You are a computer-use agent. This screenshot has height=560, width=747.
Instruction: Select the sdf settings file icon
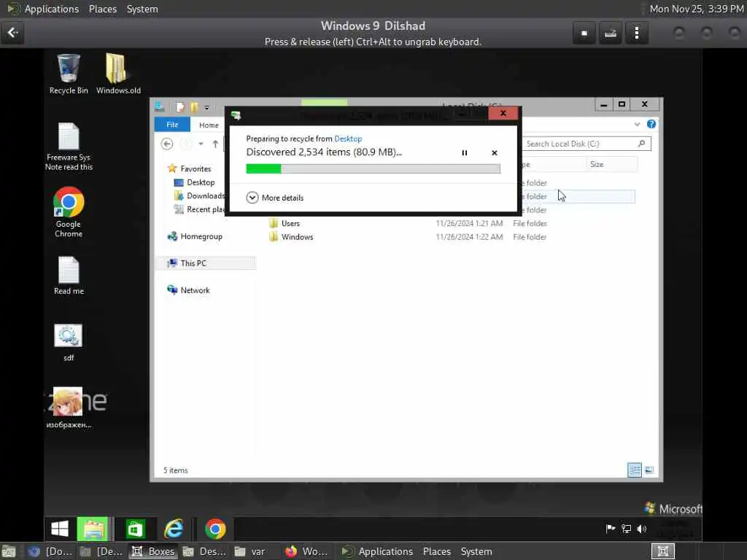(68, 343)
